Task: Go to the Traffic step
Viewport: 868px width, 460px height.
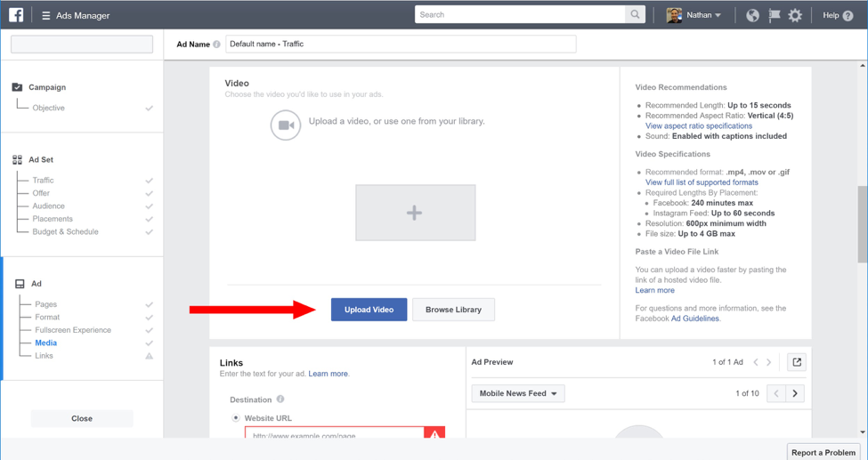Action: (x=44, y=181)
